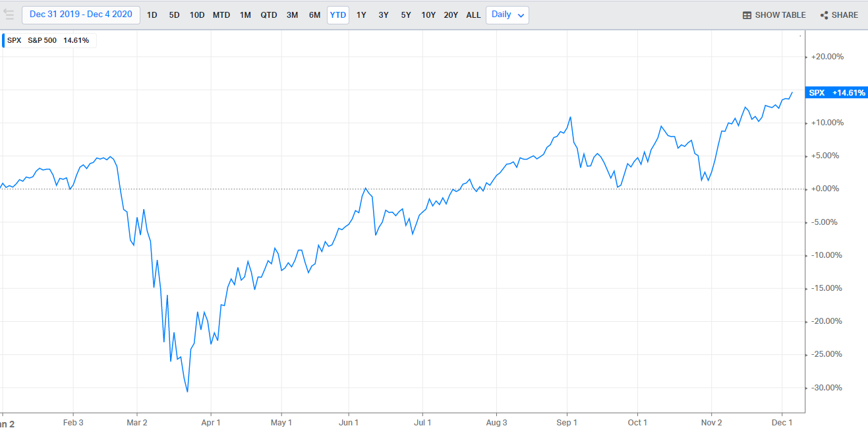The image size is (868, 432).
Task: Click the Show Table grid icon
Action: point(747,15)
